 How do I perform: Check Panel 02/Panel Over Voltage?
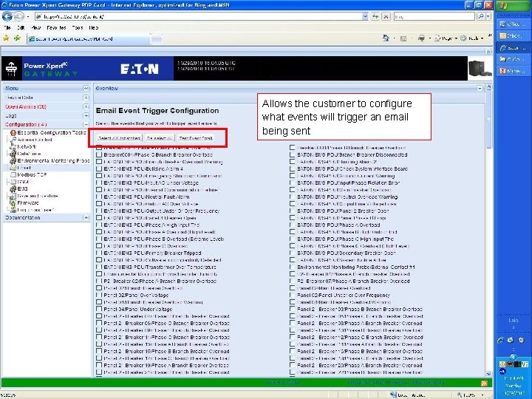point(99,295)
